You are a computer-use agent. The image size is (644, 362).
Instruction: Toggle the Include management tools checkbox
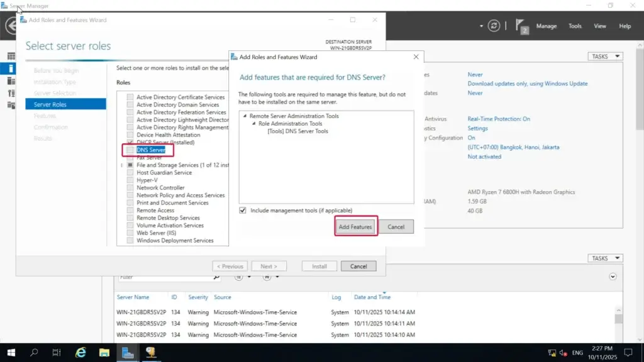pyautogui.click(x=243, y=211)
